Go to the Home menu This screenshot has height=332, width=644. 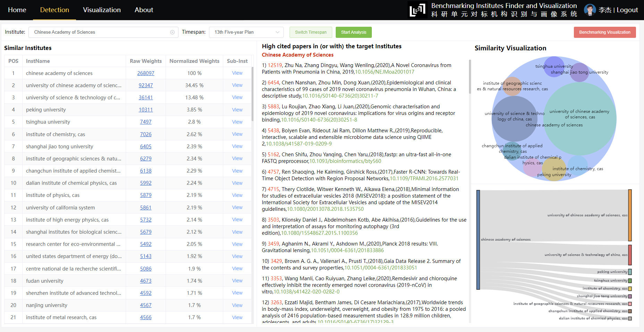17,10
